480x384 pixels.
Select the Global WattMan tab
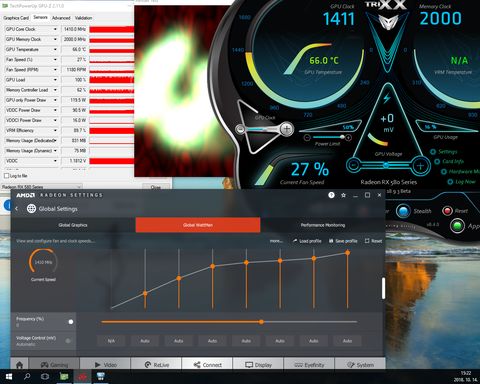tap(198, 225)
